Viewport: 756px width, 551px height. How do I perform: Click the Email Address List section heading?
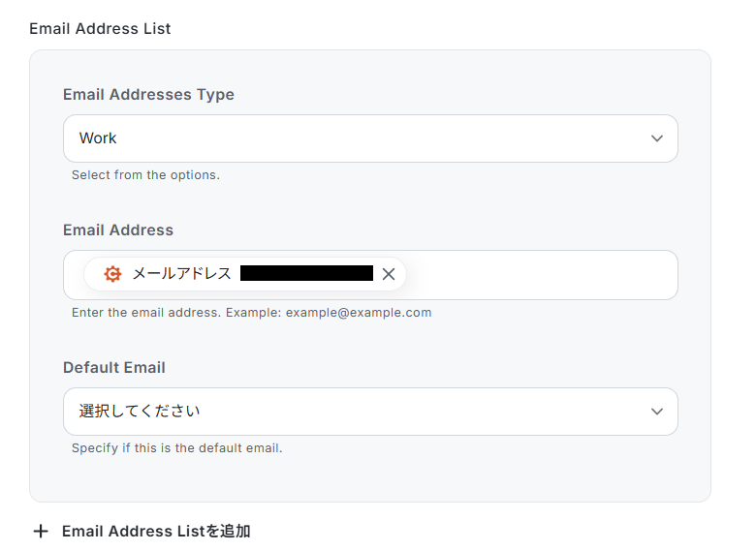click(100, 29)
